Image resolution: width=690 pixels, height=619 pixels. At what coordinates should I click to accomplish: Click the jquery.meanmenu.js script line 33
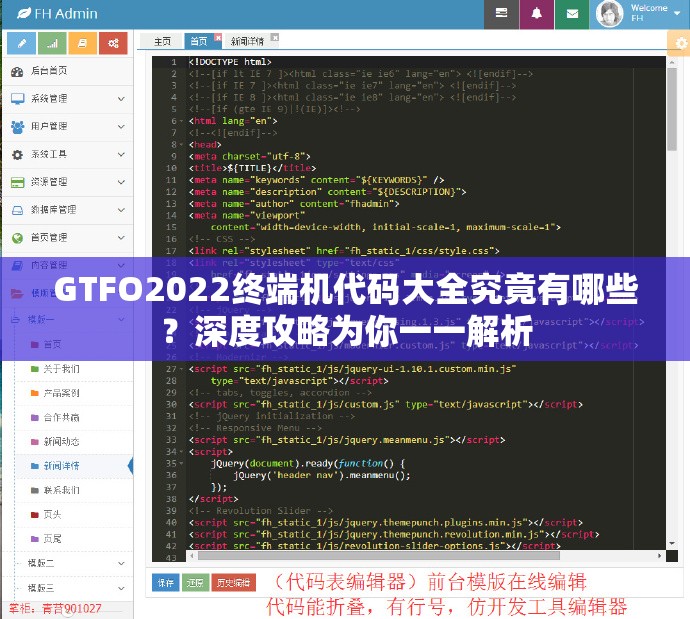[x=347, y=440]
